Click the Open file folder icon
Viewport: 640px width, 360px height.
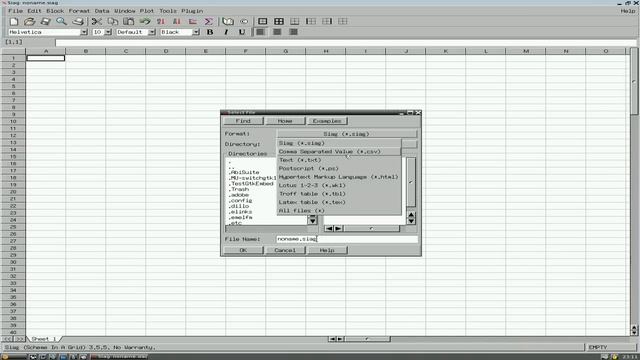pos(29,21)
